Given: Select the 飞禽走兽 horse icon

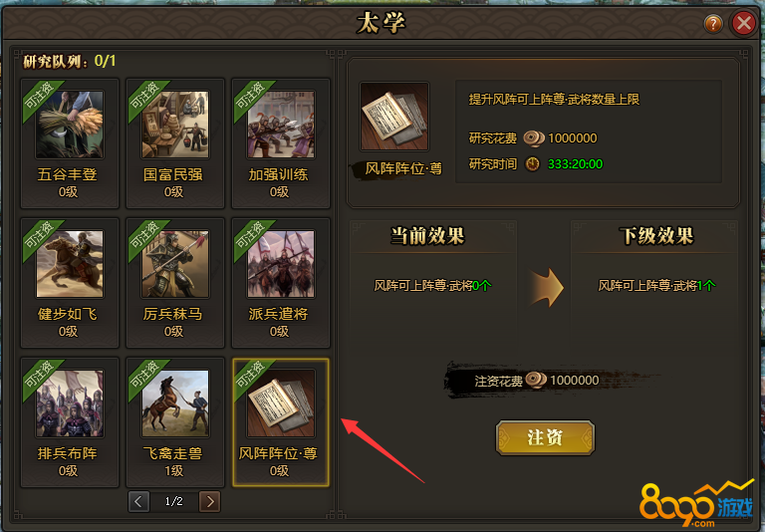Looking at the screenshot, I should (175, 403).
